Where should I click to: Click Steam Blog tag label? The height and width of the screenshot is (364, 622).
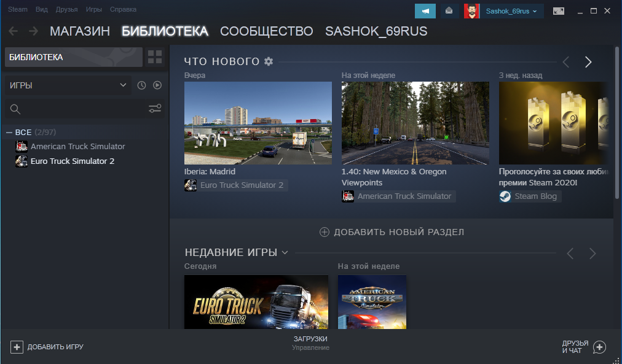(536, 196)
